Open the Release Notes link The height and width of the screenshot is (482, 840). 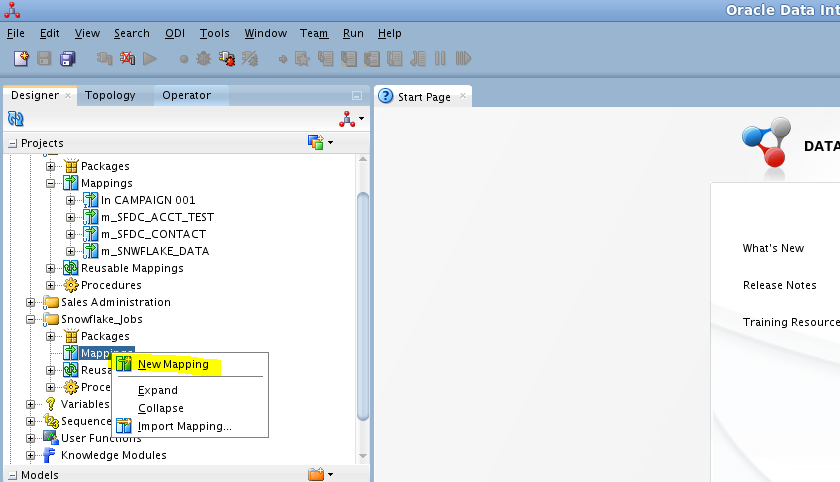coord(779,285)
